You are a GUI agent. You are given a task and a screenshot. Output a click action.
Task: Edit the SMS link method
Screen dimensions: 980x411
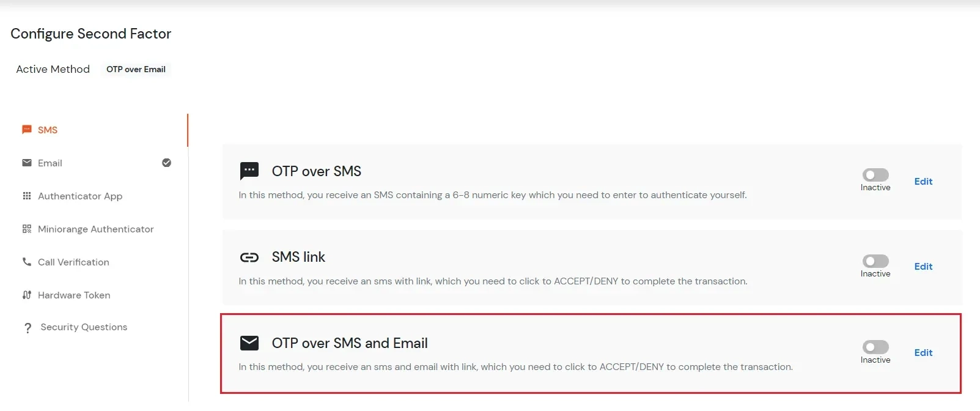pos(923,267)
